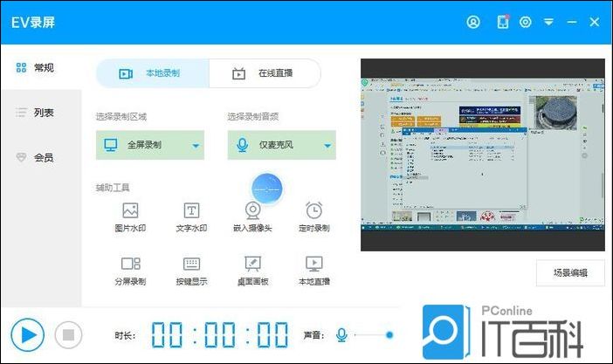Switch to 在线直播 mode tab
Image resolution: width=613 pixels, height=364 pixels.
pyautogui.click(x=265, y=73)
